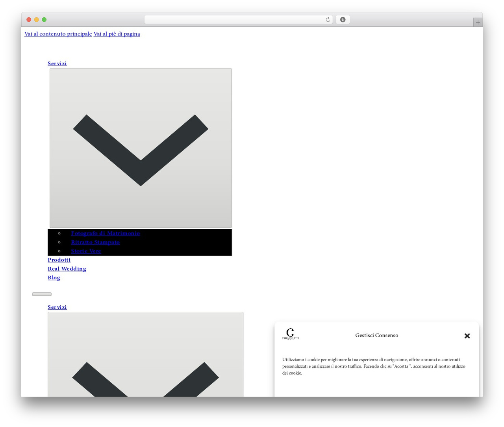Click the download arrow icon in the browser toolbar
Image resolution: width=504 pixels, height=427 pixels.
point(343,20)
